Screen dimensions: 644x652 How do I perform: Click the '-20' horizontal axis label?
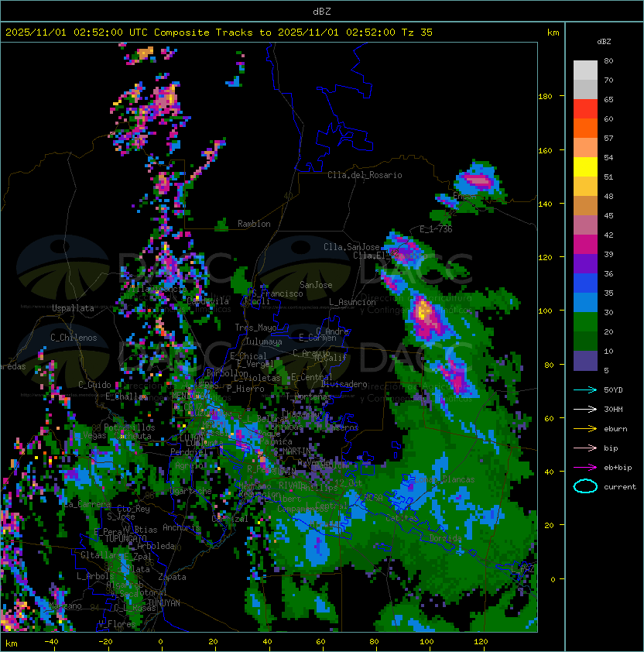click(x=105, y=642)
